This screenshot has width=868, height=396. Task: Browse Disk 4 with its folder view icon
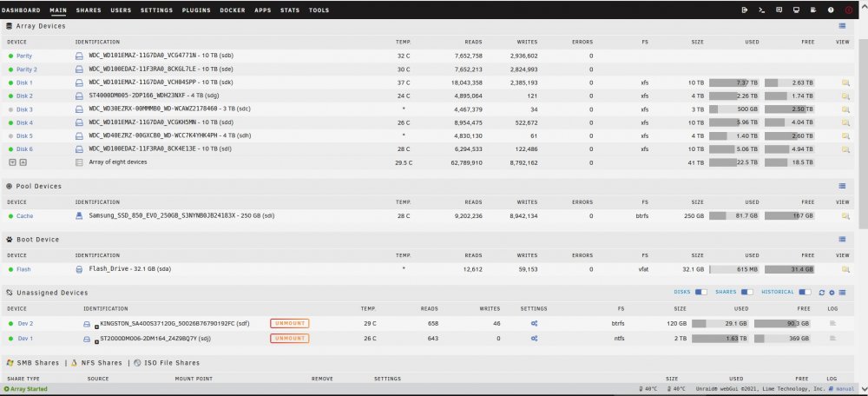845,123
